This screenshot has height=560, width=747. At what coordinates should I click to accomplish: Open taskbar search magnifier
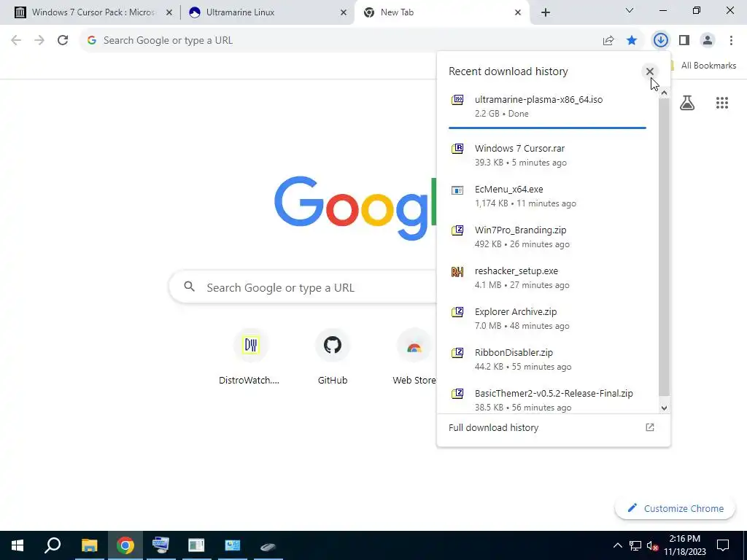tap(53, 545)
